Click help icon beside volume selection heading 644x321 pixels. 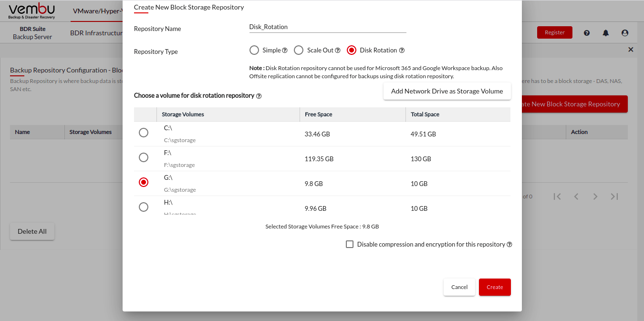pos(259,96)
